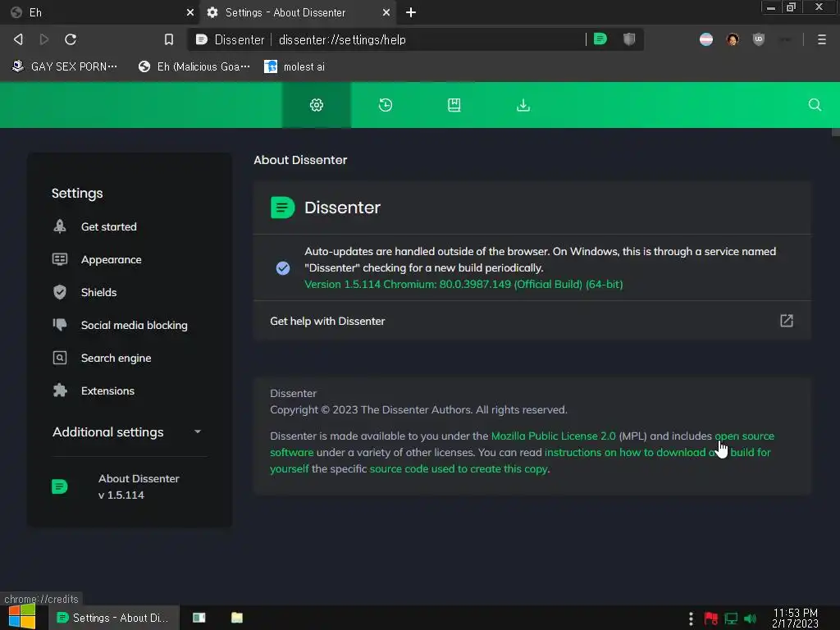Click the version 1.5.114 Chromium text

coord(463,284)
